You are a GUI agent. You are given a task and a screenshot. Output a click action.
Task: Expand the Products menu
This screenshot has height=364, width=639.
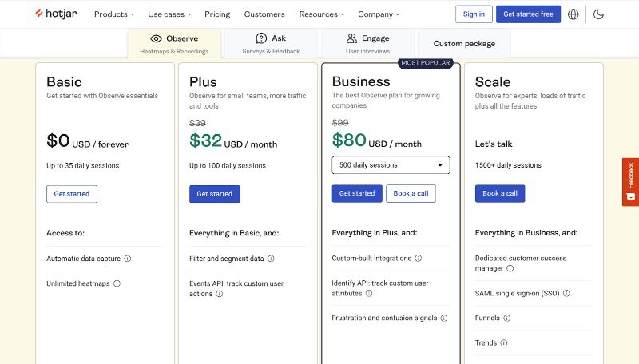click(x=114, y=14)
